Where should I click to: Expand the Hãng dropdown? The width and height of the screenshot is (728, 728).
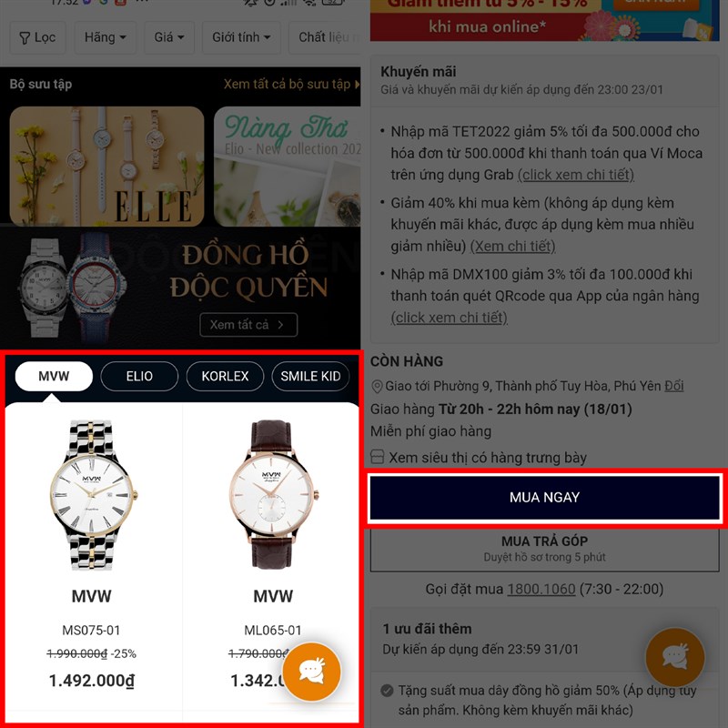click(105, 37)
